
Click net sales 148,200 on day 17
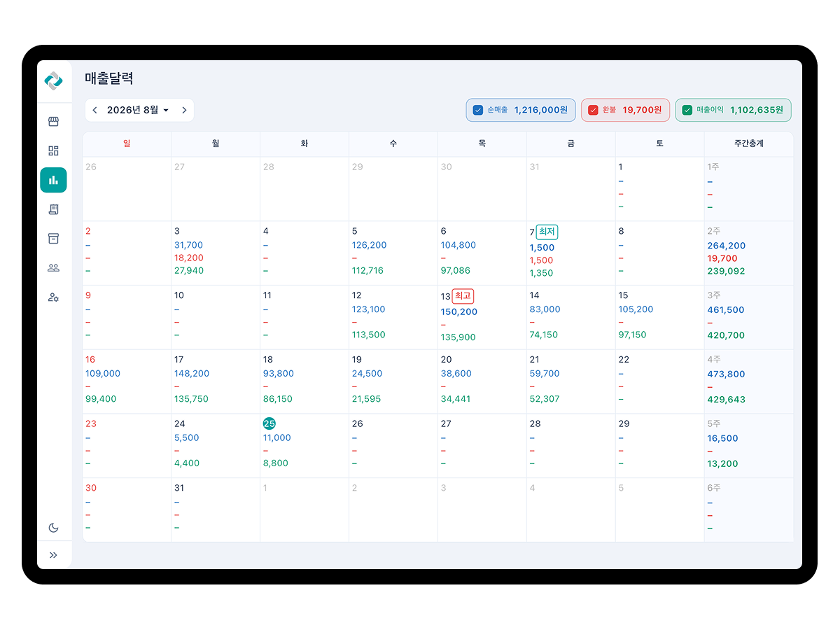click(192, 374)
